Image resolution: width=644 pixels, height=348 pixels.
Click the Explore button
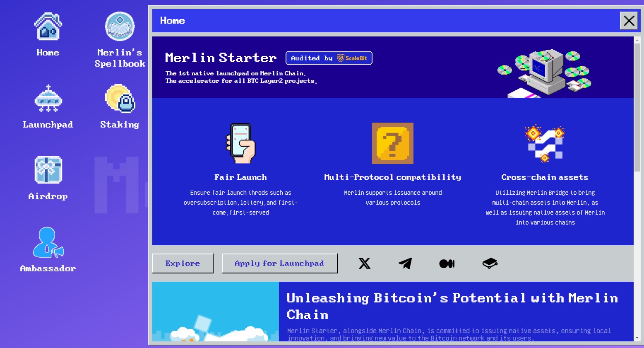[x=183, y=263]
